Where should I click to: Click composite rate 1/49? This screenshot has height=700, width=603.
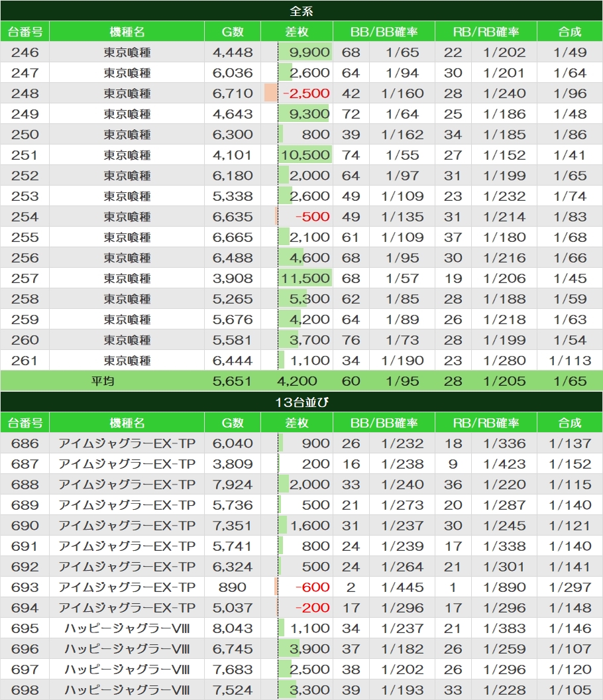point(570,52)
